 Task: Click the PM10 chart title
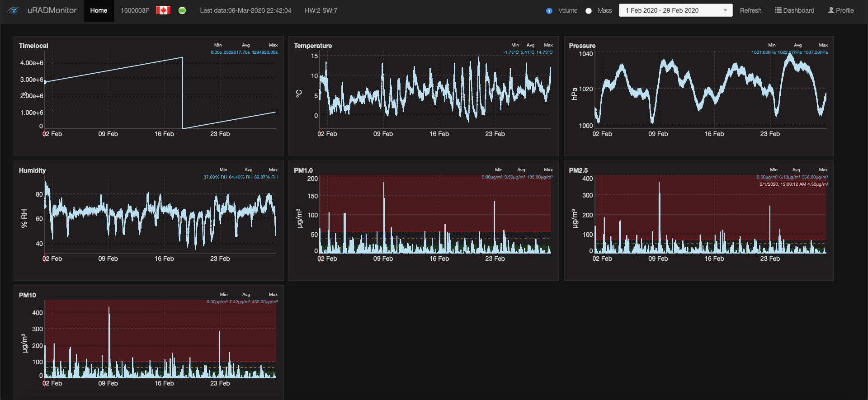click(x=28, y=295)
